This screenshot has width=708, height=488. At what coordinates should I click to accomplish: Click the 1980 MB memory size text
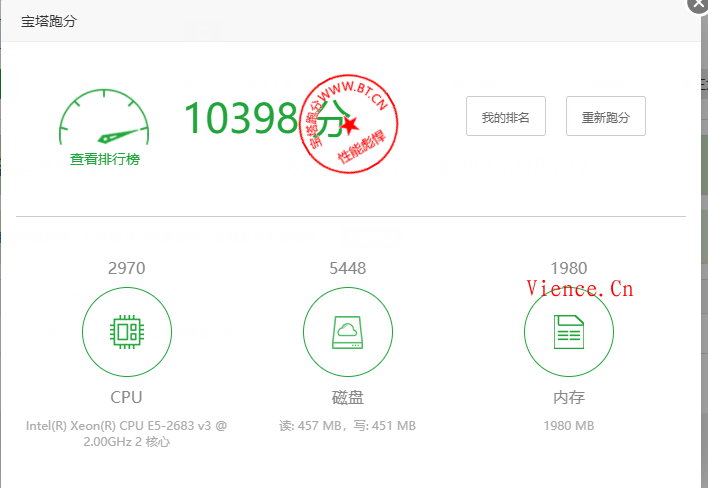568,426
